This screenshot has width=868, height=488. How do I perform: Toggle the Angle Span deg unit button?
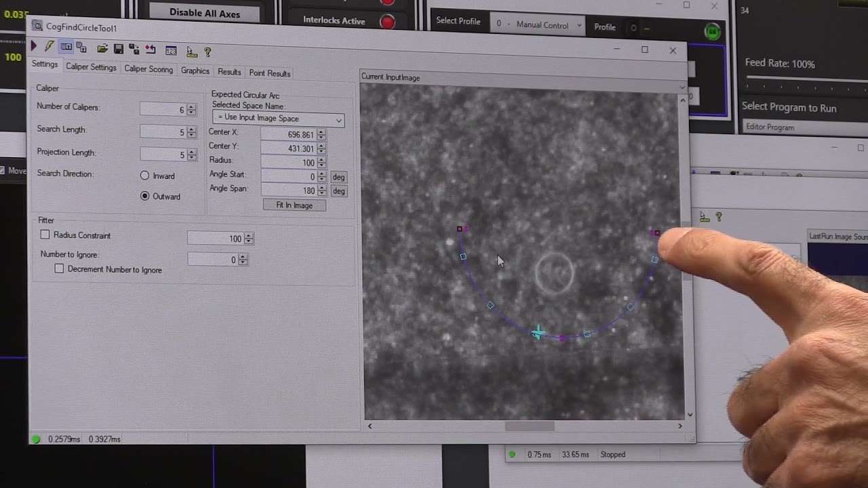[x=338, y=191]
